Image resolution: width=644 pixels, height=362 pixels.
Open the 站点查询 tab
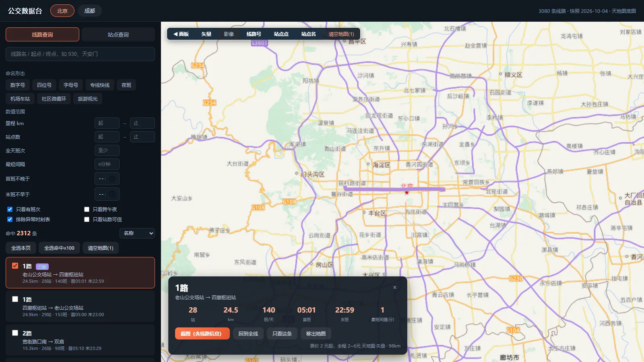(118, 35)
